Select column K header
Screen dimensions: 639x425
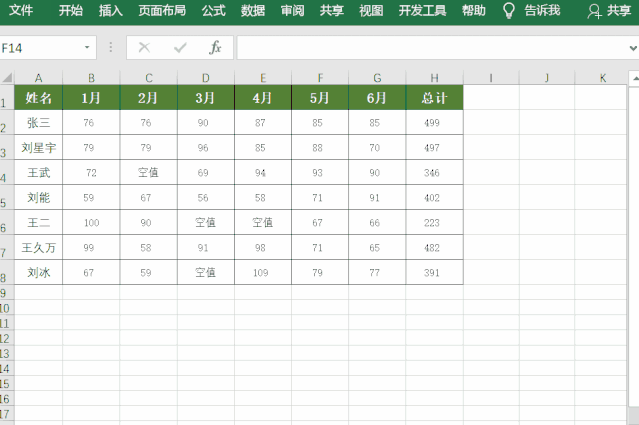click(x=603, y=78)
